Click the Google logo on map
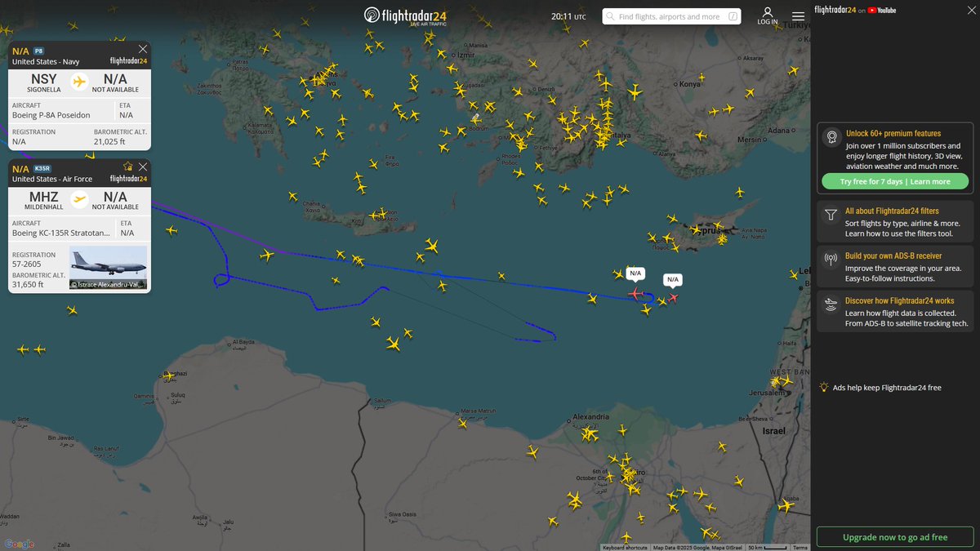The width and height of the screenshot is (980, 551). (19, 544)
